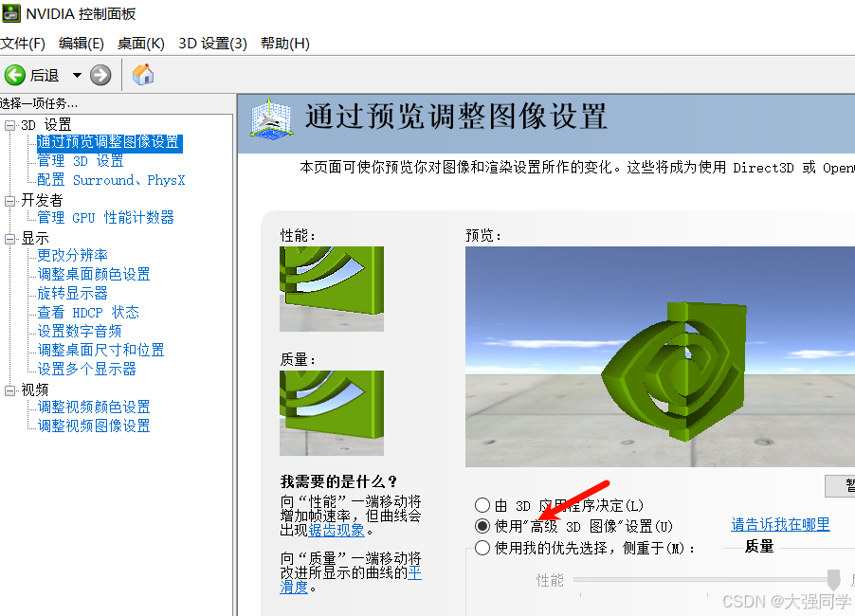
Task: Open 更改分辨率 task
Action: point(73,255)
